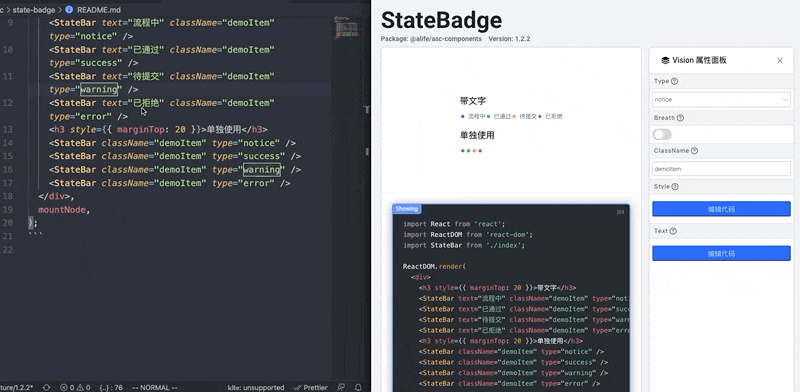The height and width of the screenshot is (392, 800).
Task: Click line number 13 in editor gutter
Action: [8, 130]
